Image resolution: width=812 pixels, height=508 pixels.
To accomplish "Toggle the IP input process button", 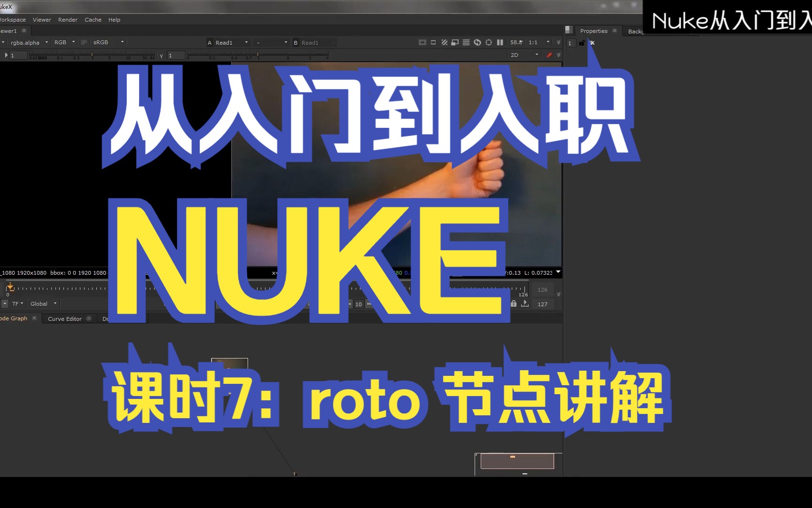I will 84,42.
